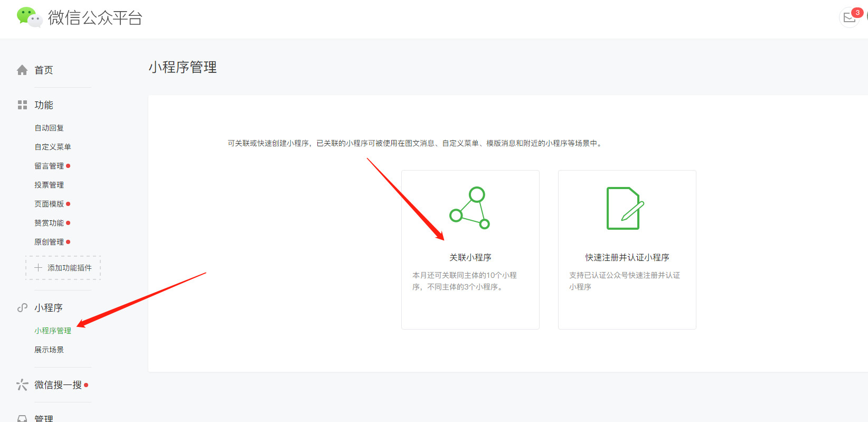
Task: Click the 小程序管理 page heading
Action: pyautogui.click(x=183, y=67)
